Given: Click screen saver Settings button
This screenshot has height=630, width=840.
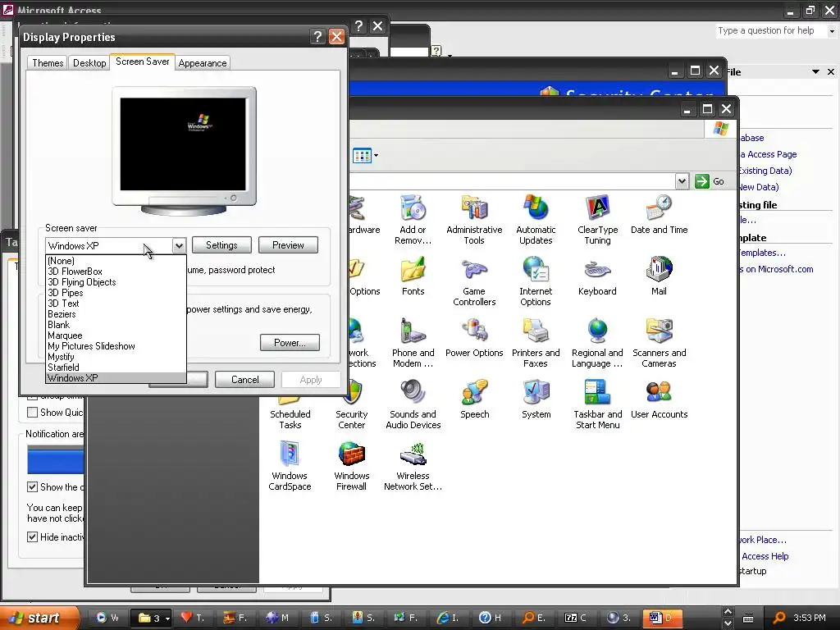Looking at the screenshot, I should coord(221,244).
